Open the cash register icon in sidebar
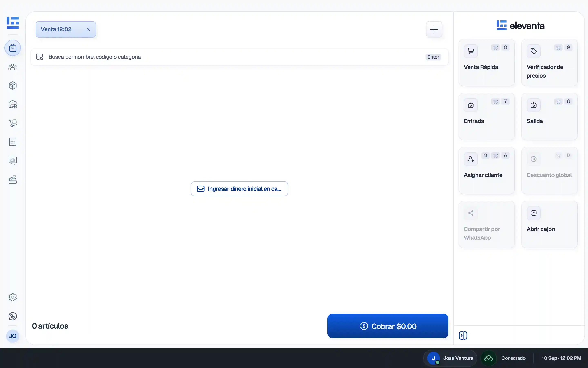This screenshot has width=588, height=368. 13,180
